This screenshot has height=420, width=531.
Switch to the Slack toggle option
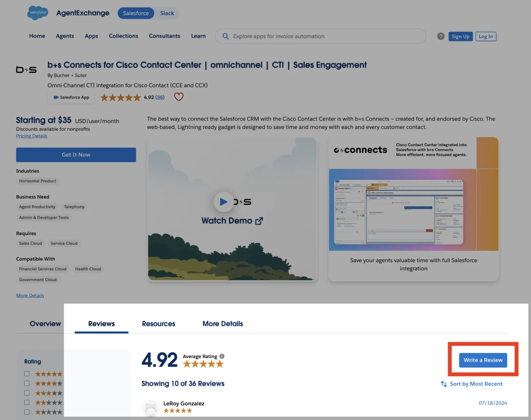[x=167, y=13]
